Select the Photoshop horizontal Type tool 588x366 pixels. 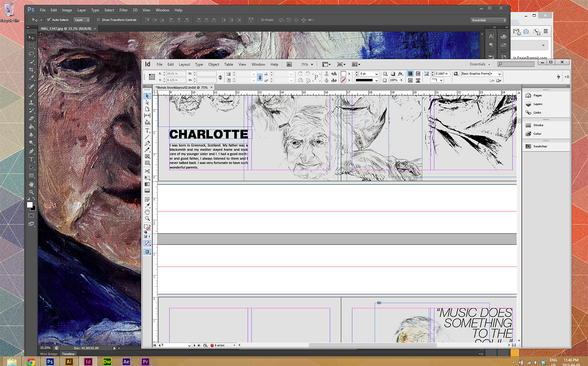pos(31,159)
